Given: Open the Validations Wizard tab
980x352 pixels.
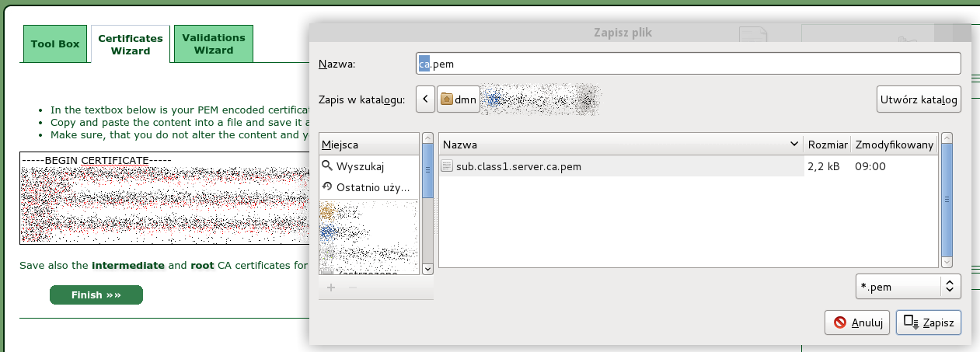Looking at the screenshot, I should click(214, 44).
